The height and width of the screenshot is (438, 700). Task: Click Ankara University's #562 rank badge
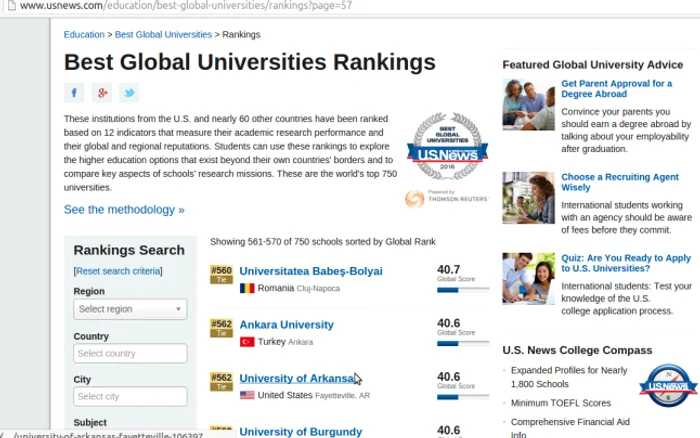coord(221,328)
